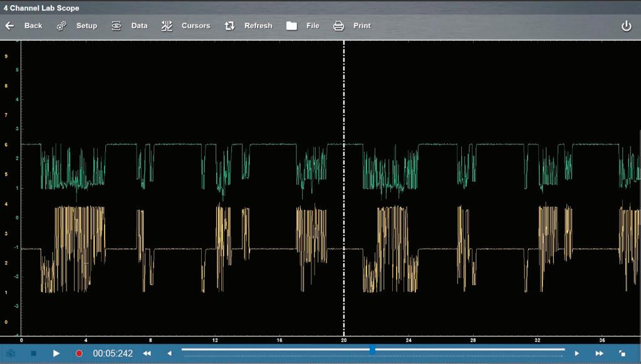The height and width of the screenshot is (364, 641).
Task: Fast forward with the double-right arrows
Action: coord(599,353)
